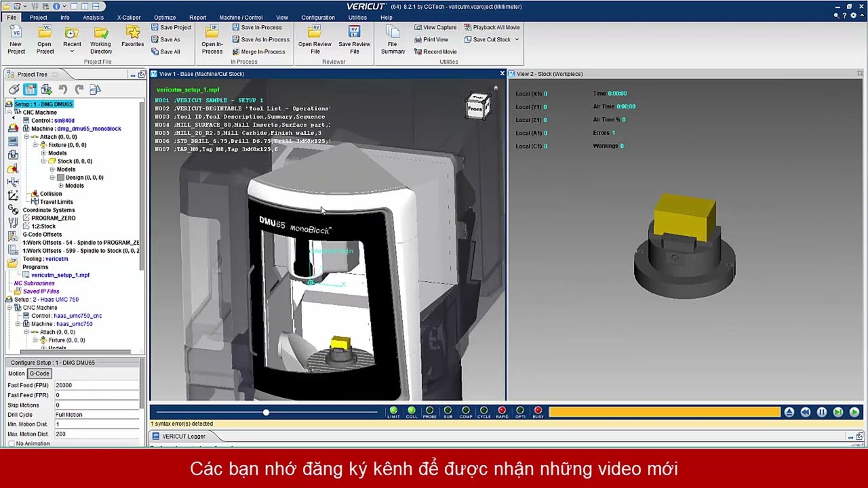868x488 pixels.
Task: Enable the No Animation checkbox
Action: click(12, 444)
